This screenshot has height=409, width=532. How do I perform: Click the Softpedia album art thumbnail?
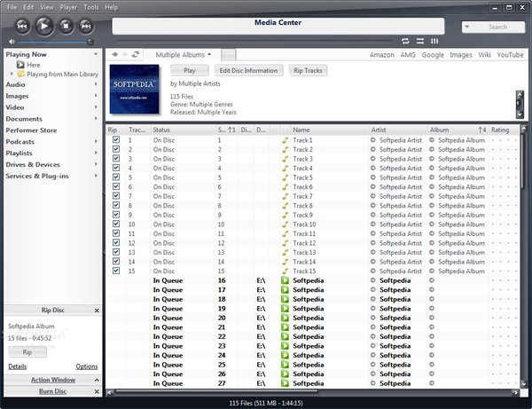tap(135, 89)
